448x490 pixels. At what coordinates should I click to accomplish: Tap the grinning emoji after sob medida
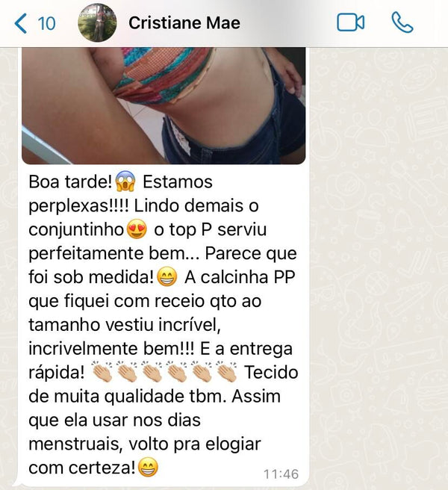(167, 277)
